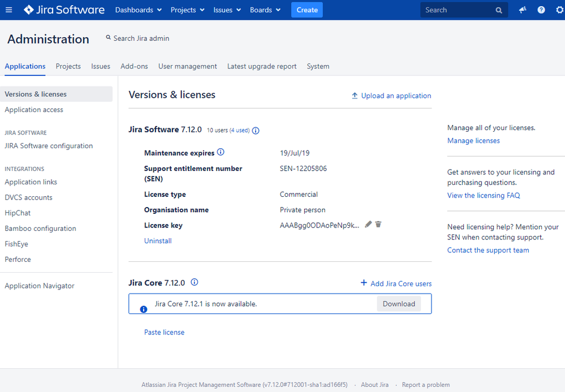Select Versions & licenses in sidebar
565x392 pixels.
[x=56, y=94]
